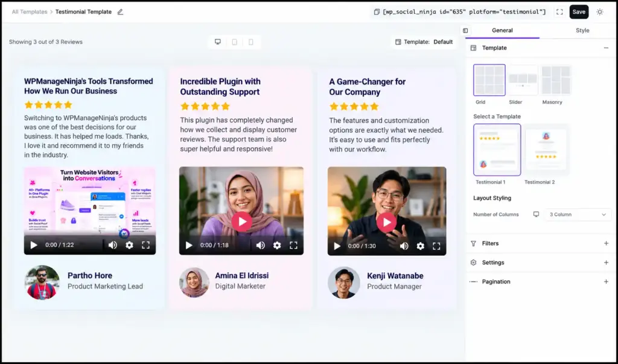Switch to mobile preview device icon
The width and height of the screenshot is (618, 364).
(x=250, y=42)
